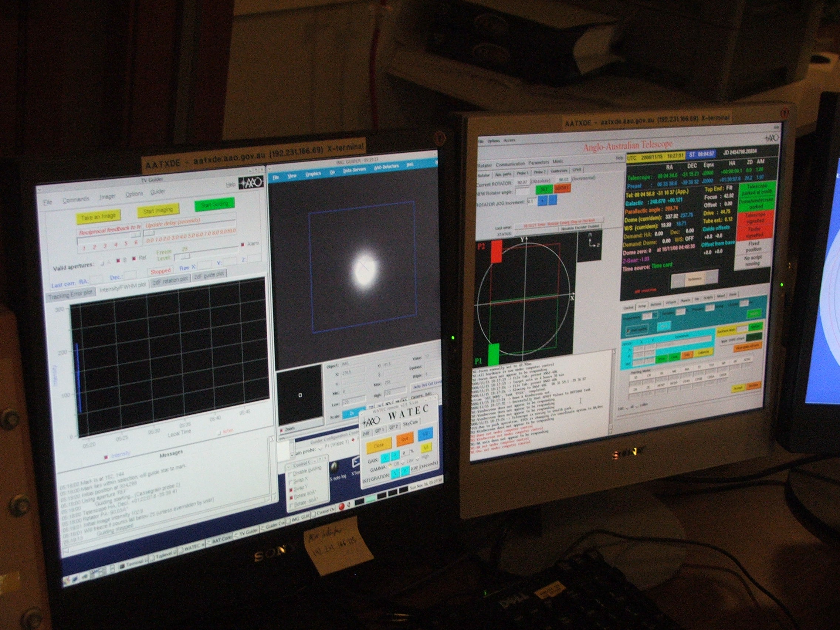Click the AAO logo in TV Guider
840x630 pixels.
[251, 183]
